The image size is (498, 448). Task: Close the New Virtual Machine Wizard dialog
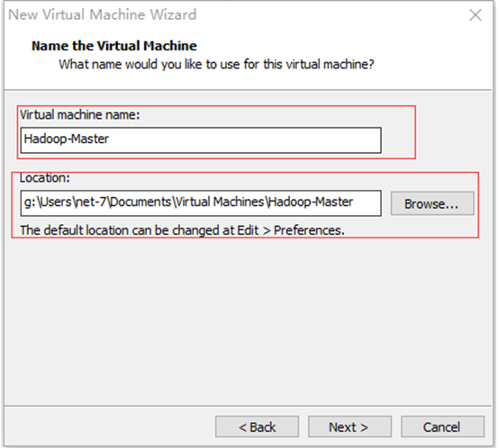(x=475, y=15)
